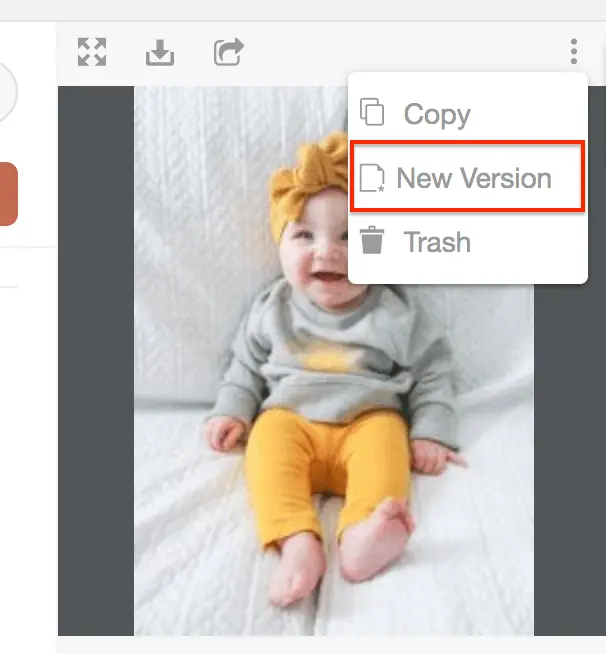Click the orange button at left edge
The height and width of the screenshot is (654, 606).
tap(8, 194)
